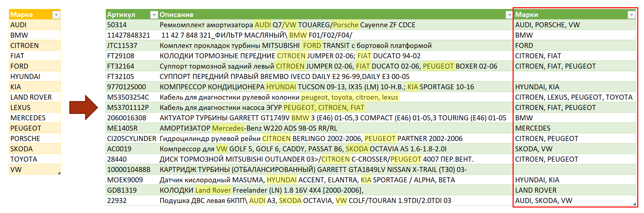Click description starting Ремкомплект амортизатора AUDI
Viewport: 644px width, 213px height.
click(336, 25)
